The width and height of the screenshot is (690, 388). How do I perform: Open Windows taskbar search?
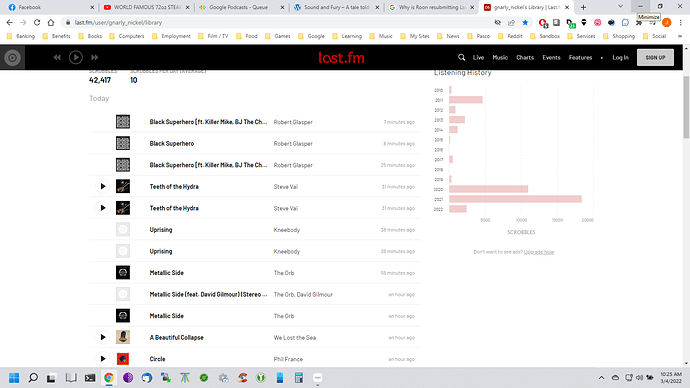tap(33, 378)
